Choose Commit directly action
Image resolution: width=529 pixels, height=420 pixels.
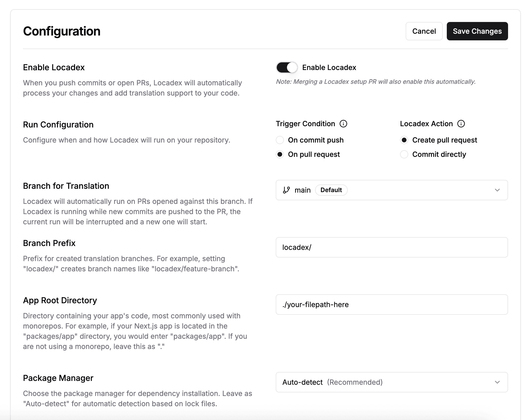[404, 154]
